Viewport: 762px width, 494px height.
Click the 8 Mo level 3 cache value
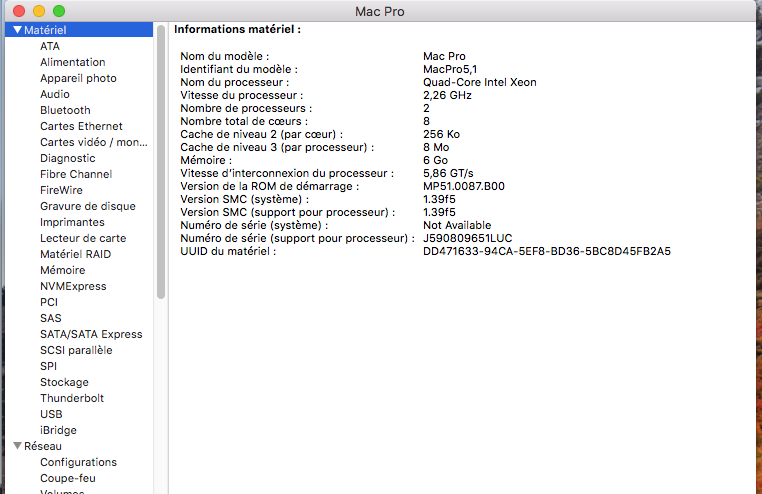click(x=436, y=148)
